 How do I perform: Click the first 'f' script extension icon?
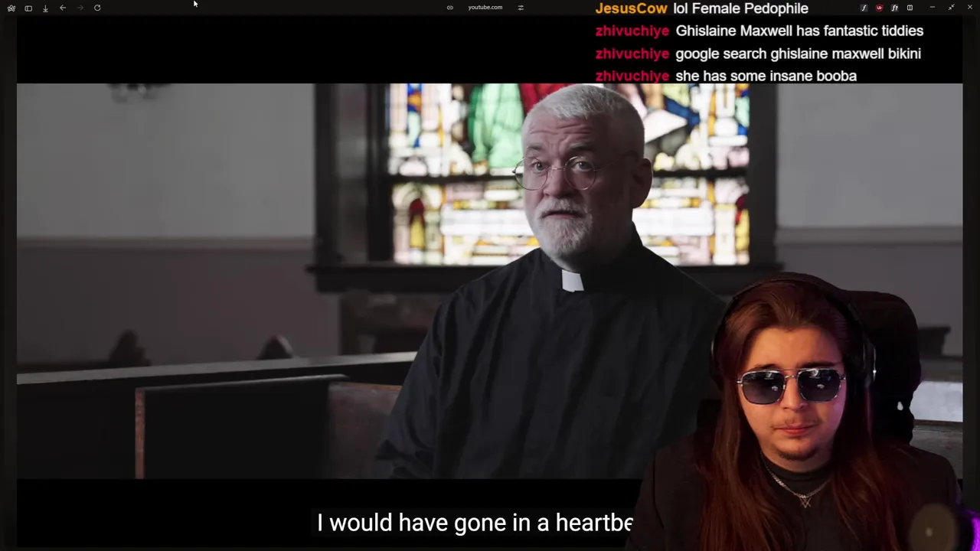(x=864, y=8)
